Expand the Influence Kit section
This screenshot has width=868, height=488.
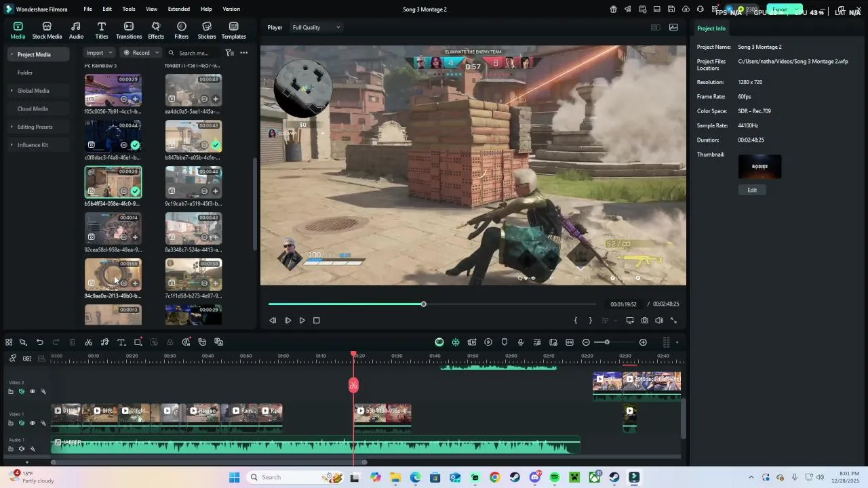pos(12,145)
